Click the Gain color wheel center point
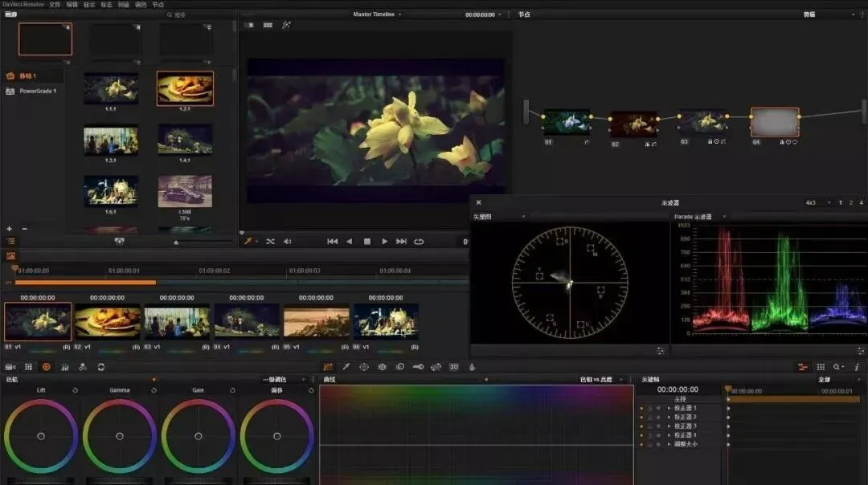 pos(199,436)
